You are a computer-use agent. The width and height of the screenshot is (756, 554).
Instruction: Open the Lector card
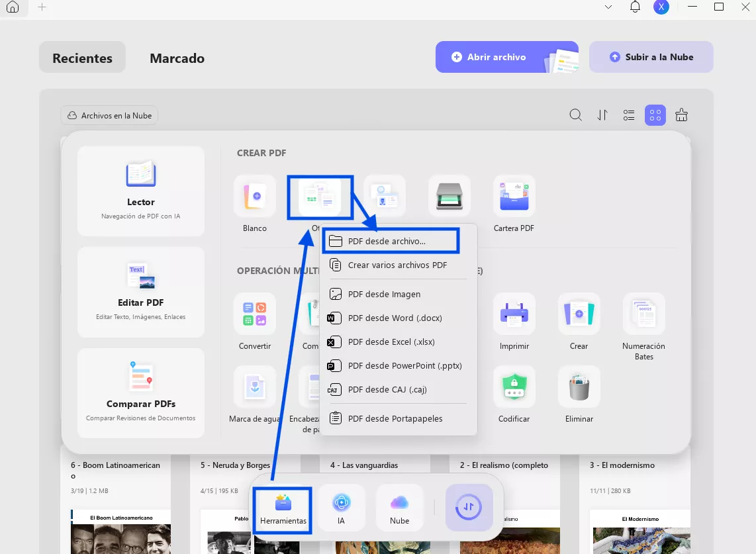click(x=141, y=191)
